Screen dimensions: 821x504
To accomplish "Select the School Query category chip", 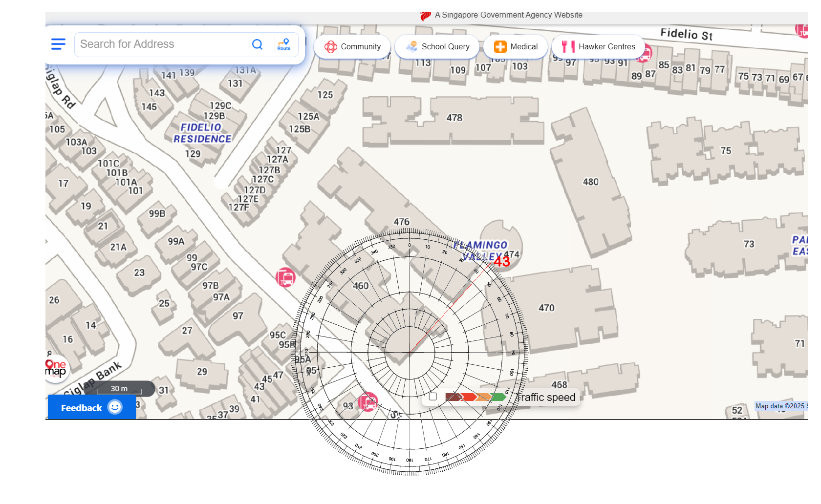I will (437, 47).
